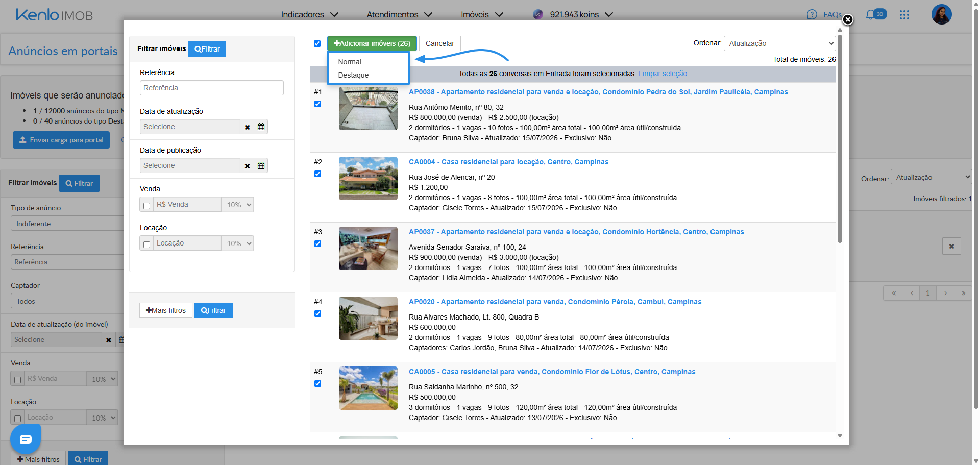
Task: Open the AP0037 living room thumbnail
Action: coord(368,248)
